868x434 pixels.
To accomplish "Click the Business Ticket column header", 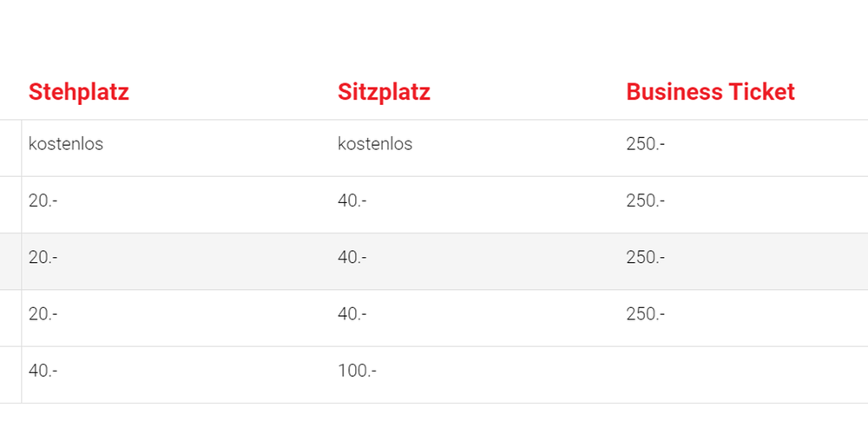I will pos(710,92).
